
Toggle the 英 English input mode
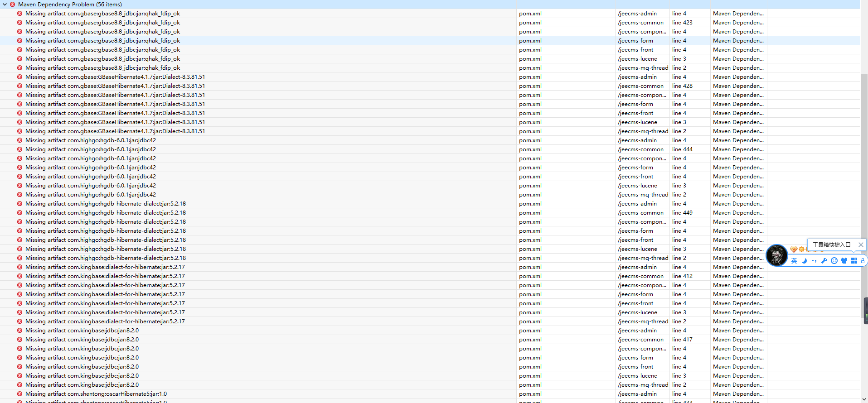click(x=794, y=261)
